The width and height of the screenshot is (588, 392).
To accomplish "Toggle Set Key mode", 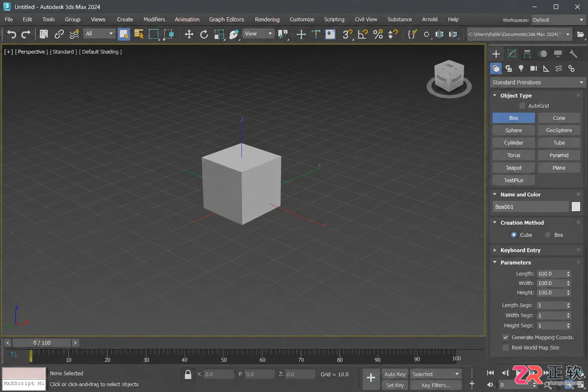I will click(395, 385).
